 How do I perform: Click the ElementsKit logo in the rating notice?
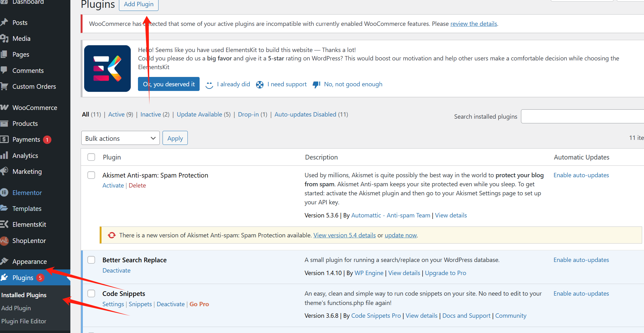coord(107,69)
